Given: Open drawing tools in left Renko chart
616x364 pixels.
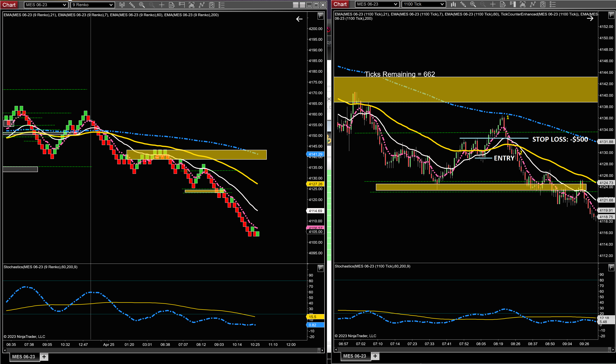Looking at the screenshot, I should 132,5.
